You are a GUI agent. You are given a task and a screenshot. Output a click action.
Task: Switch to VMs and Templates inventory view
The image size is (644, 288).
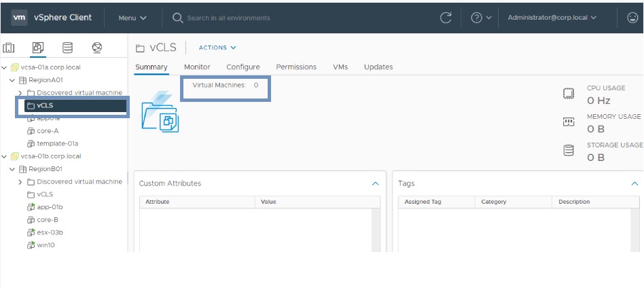point(38,48)
